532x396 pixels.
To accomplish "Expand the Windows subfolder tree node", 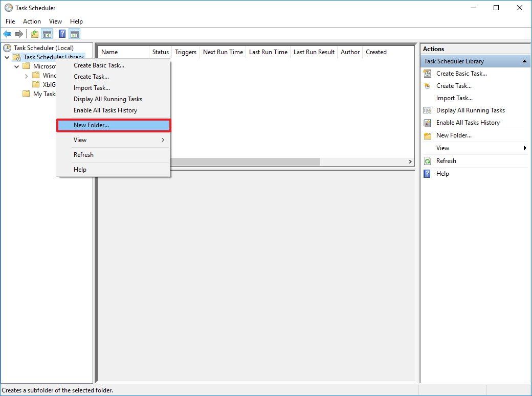I will 27,76.
